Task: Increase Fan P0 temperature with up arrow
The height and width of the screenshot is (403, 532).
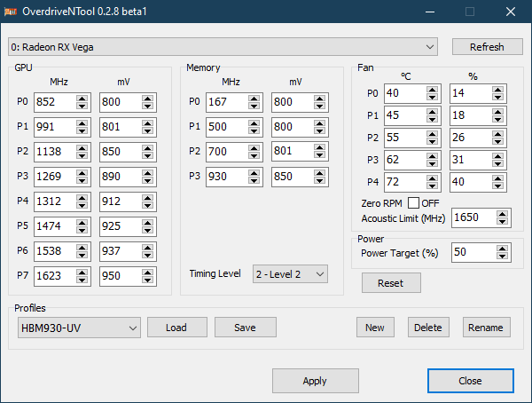Action: (433, 90)
